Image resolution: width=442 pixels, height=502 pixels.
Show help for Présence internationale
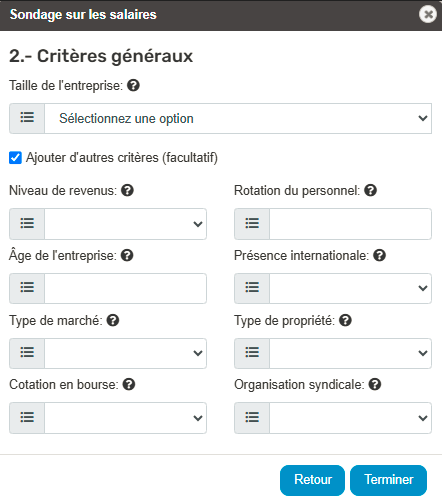tap(379, 255)
